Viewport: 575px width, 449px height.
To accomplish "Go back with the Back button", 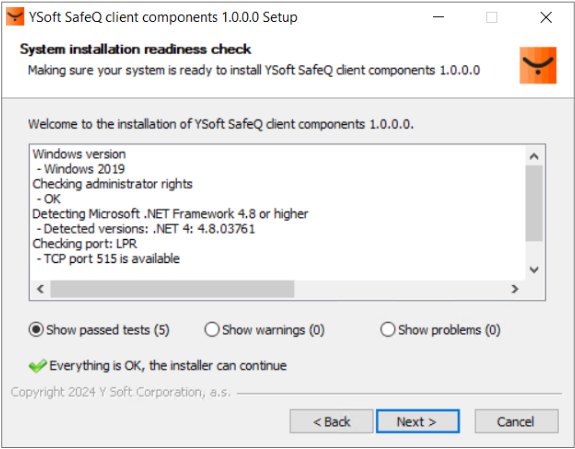I will (331, 421).
